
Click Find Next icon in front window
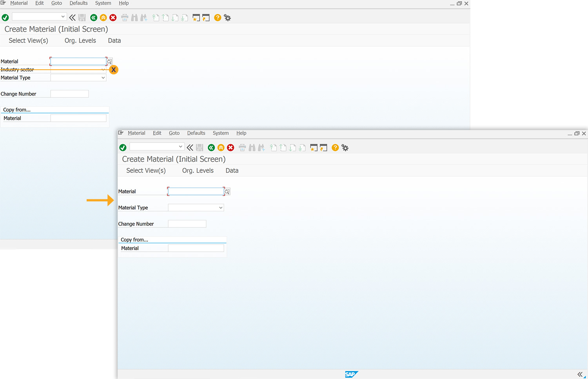tap(261, 148)
